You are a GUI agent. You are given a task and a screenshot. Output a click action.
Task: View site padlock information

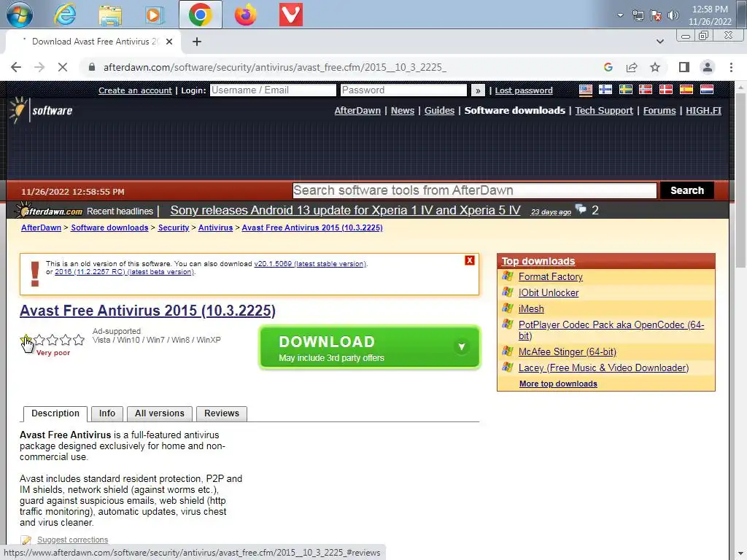(x=92, y=67)
